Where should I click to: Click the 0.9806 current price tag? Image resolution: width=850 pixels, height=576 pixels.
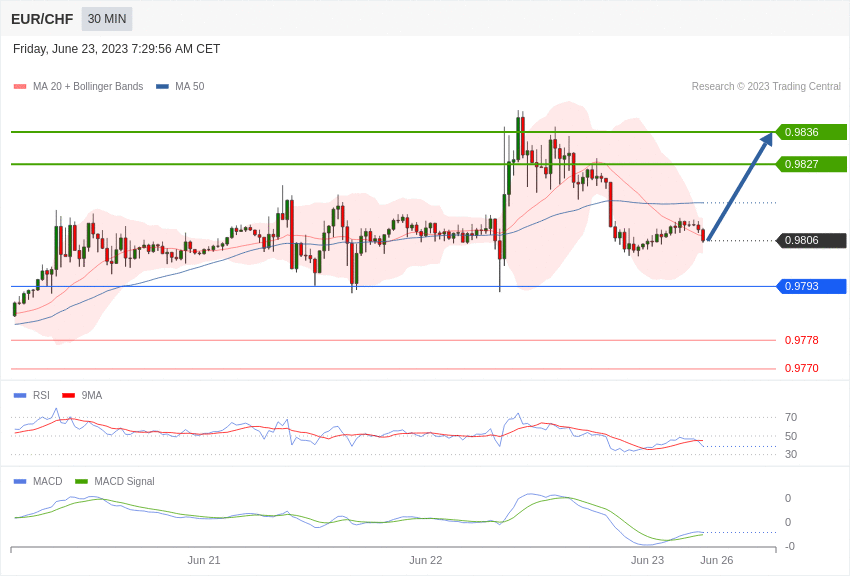(x=811, y=240)
